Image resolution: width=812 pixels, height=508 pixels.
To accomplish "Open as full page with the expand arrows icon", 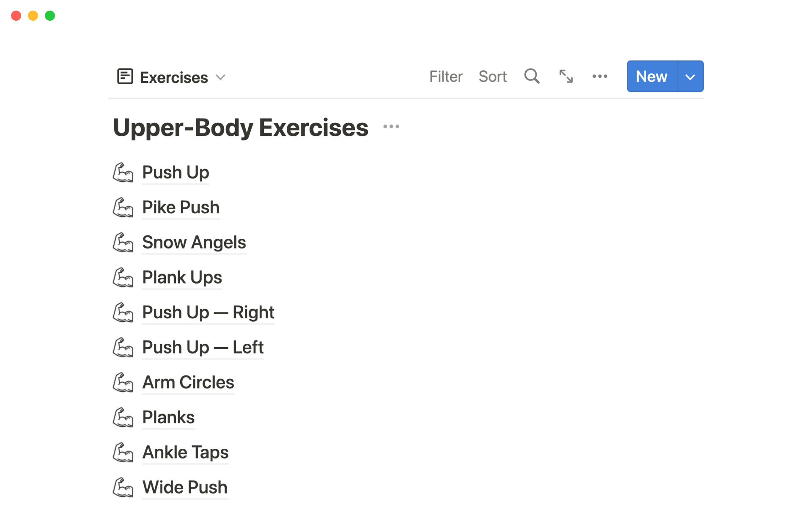I will [566, 76].
